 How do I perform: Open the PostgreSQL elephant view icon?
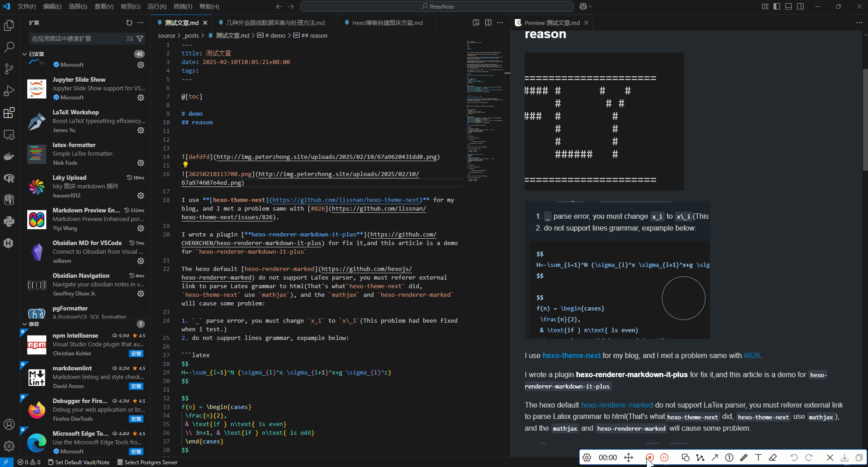[x=9, y=200]
